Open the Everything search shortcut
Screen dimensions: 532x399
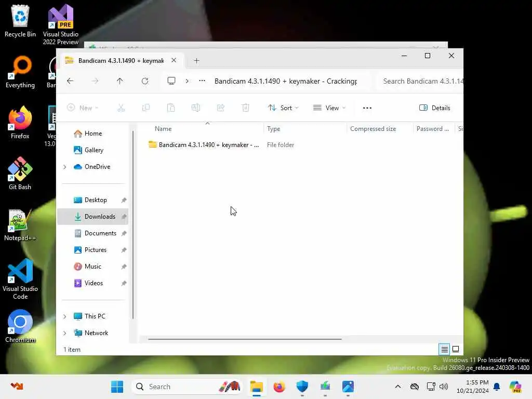click(20, 72)
